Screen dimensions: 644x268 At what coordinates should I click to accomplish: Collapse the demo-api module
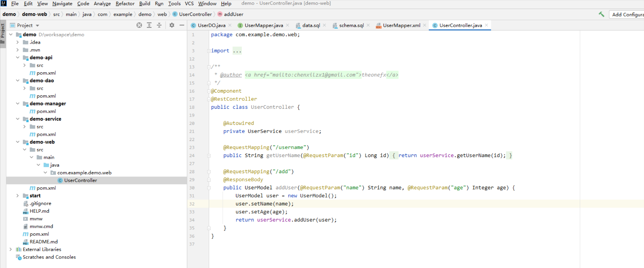point(18,58)
